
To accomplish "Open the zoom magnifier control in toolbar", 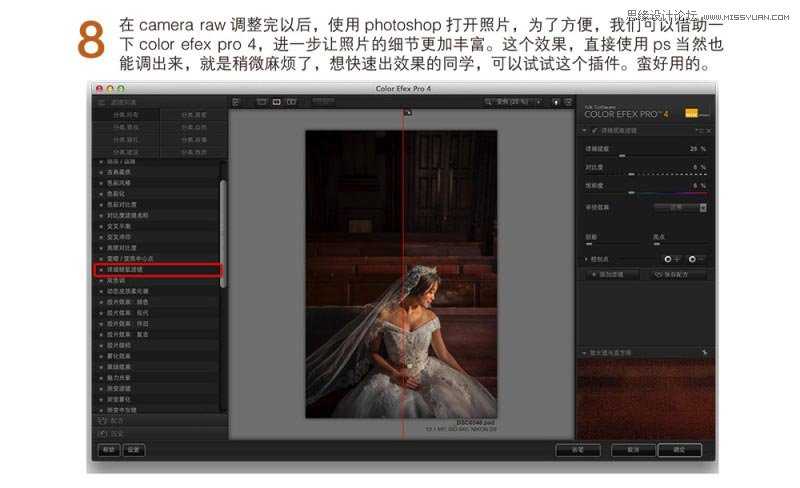I will tap(488, 102).
